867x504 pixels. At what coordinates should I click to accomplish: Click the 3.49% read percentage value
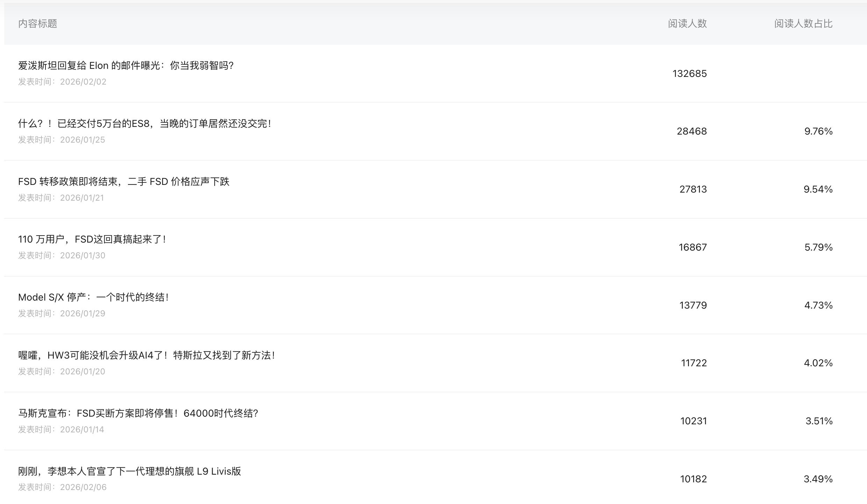point(818,479)
